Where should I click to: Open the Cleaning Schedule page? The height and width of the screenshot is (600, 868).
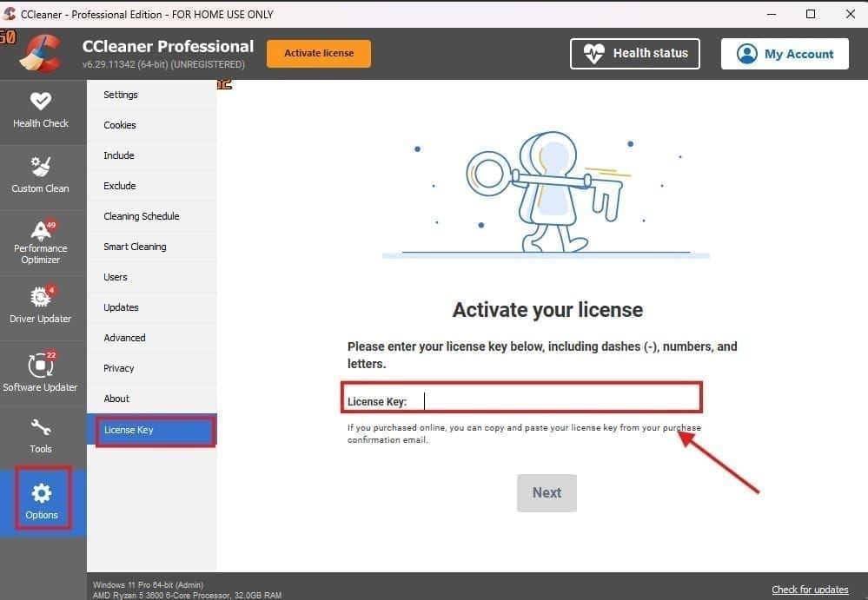142,216
